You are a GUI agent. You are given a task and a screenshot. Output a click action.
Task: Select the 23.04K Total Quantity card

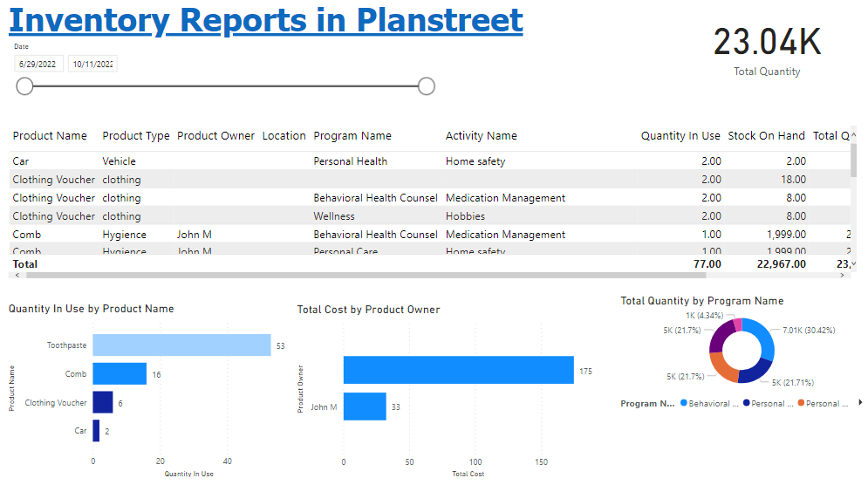[767, 51]
